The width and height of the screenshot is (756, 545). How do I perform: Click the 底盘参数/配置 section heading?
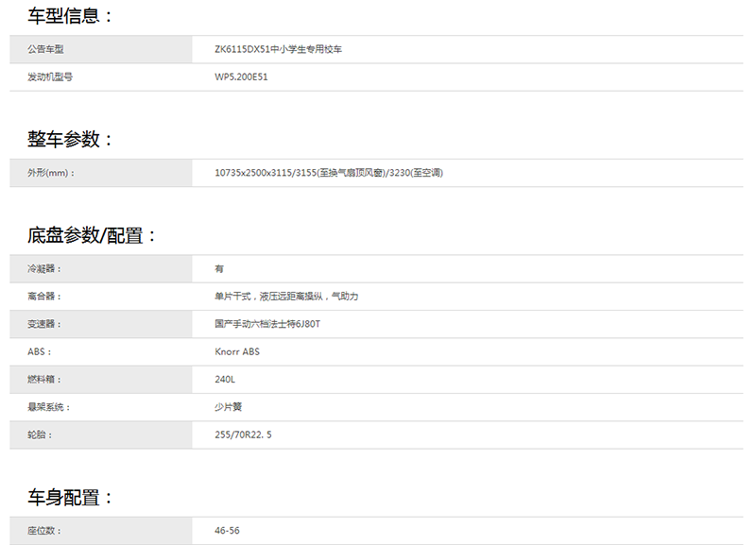(x=92, y=236)
